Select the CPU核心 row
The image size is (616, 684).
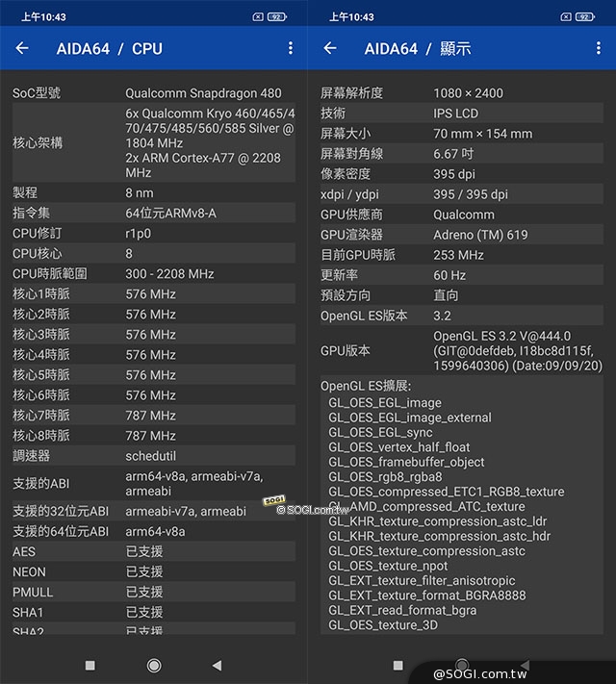(x=154, y=253)
